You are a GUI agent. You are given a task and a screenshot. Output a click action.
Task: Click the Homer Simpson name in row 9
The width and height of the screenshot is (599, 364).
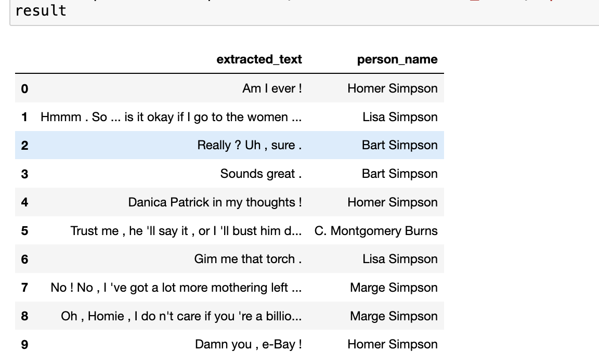tap(393, 345)
